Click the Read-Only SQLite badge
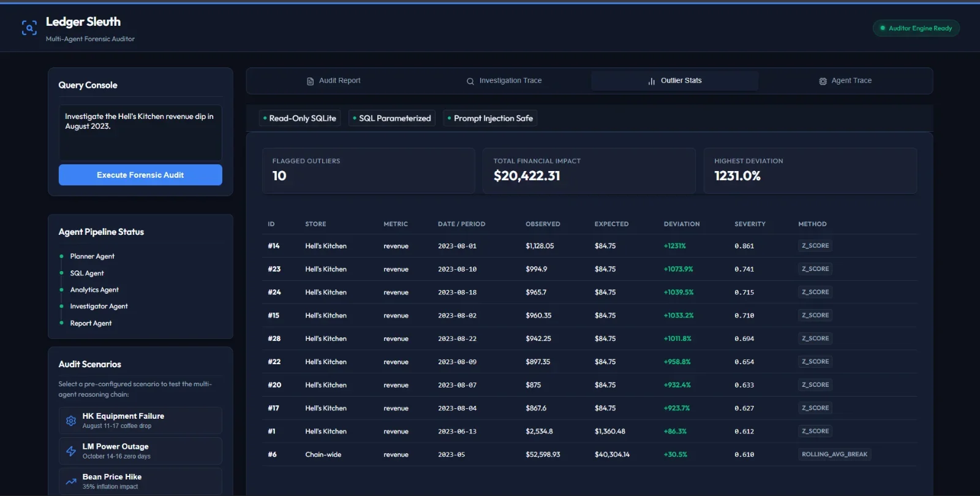980x496 pixels. click(300, 118)
